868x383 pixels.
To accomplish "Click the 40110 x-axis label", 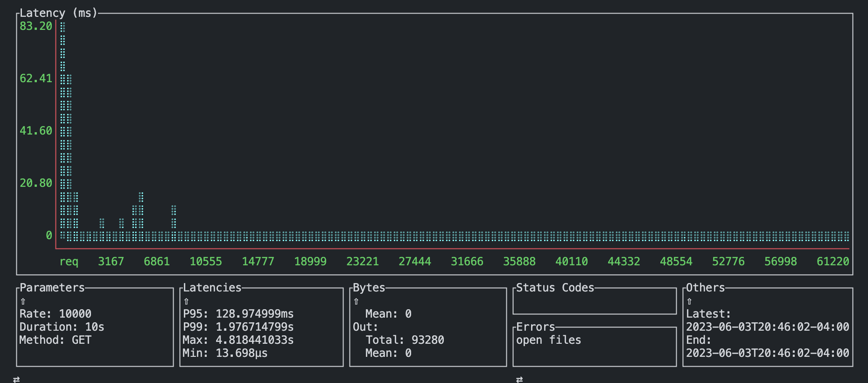I will click(572, 262).
